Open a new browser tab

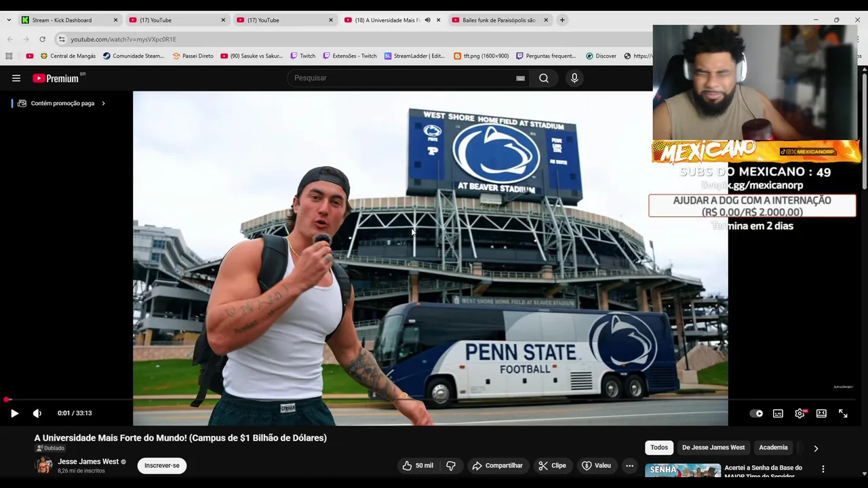tap(562, 20)
